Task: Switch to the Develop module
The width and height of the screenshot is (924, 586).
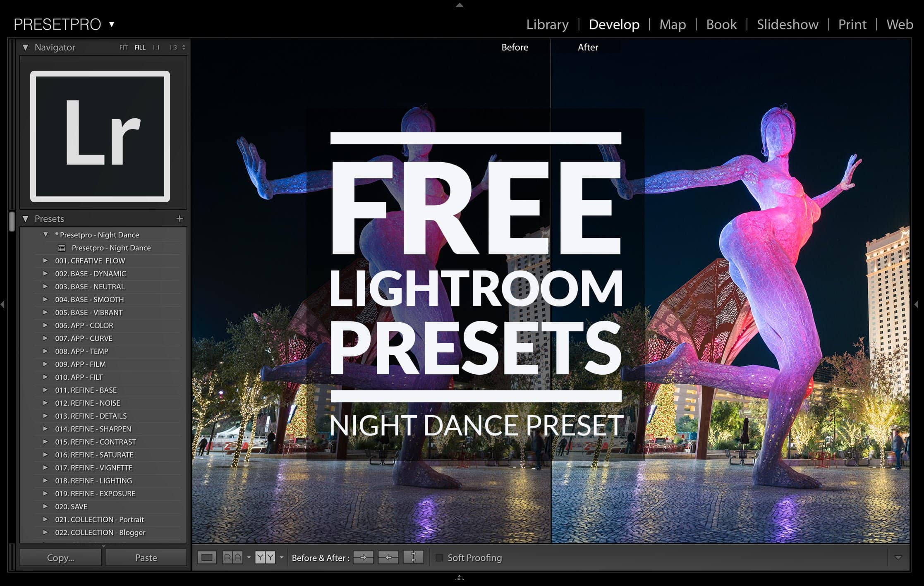Action: 614,24
